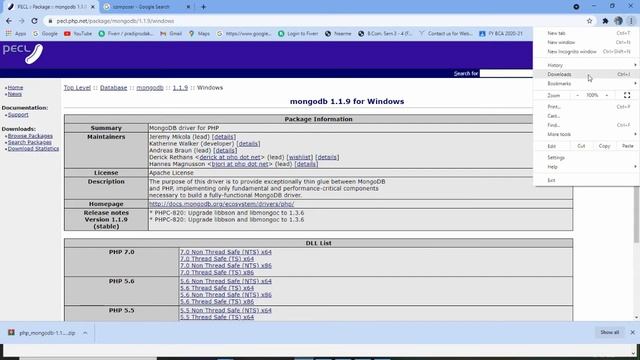Click the PECL logo in header
Screen dimensions: 640x360
pos(22,53)
